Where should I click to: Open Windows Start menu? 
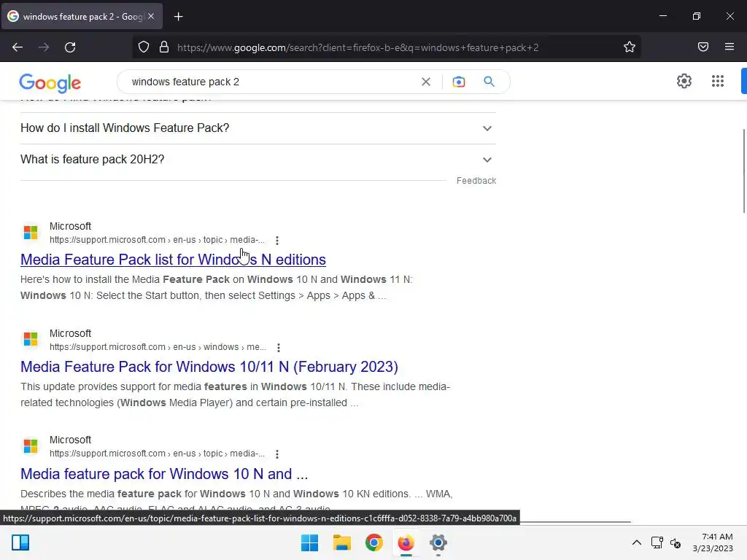[x=309, y=542]
